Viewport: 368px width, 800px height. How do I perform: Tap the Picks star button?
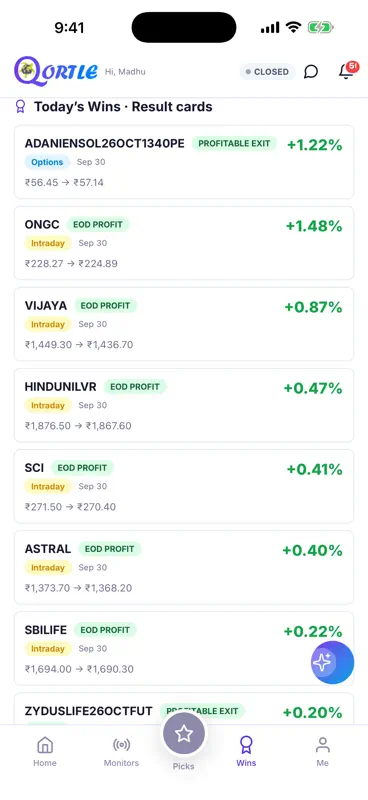pyautogui.click(x=184, y=734)
